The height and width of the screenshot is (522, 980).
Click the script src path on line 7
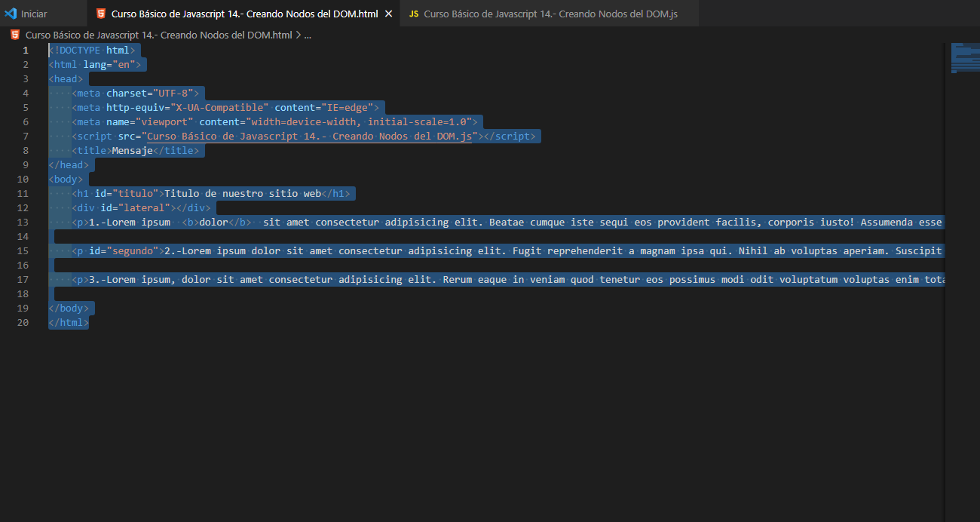[x=309, y=136]
